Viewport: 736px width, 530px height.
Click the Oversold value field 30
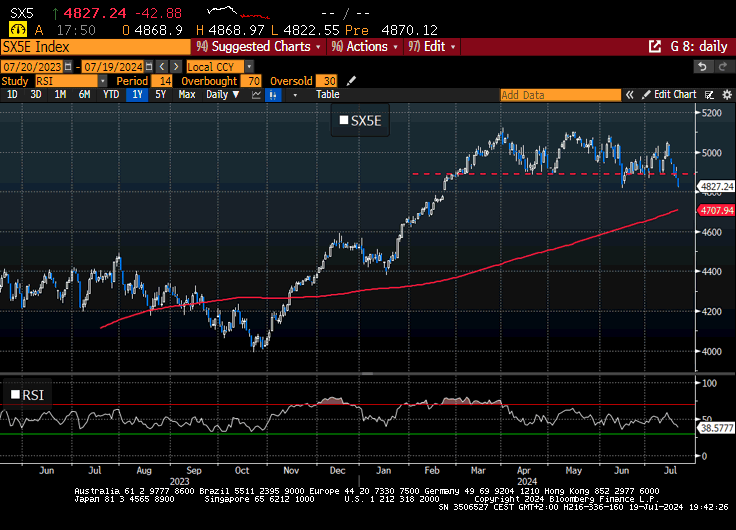(x=326, y=81)
